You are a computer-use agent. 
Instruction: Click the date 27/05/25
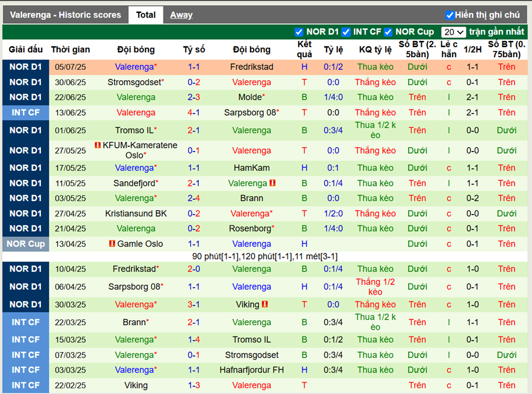(x=70, y=150)
